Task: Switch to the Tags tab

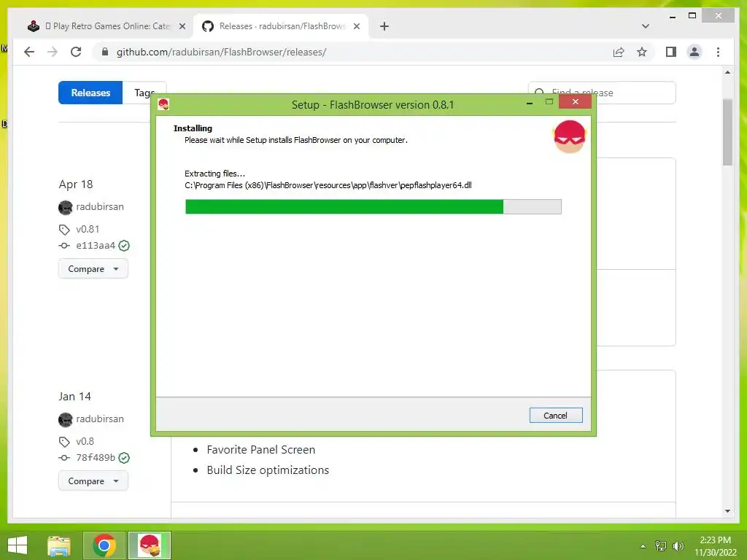Action: click(x=144, y=93)
